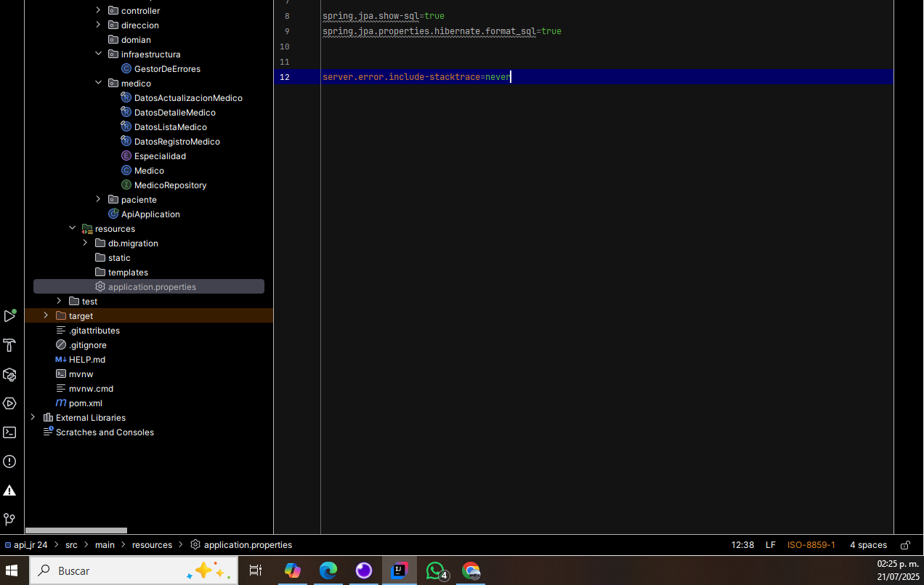Viewport: 924px width, 585px height.
Task: Open the Services tool window
Action: coord(9,403)
